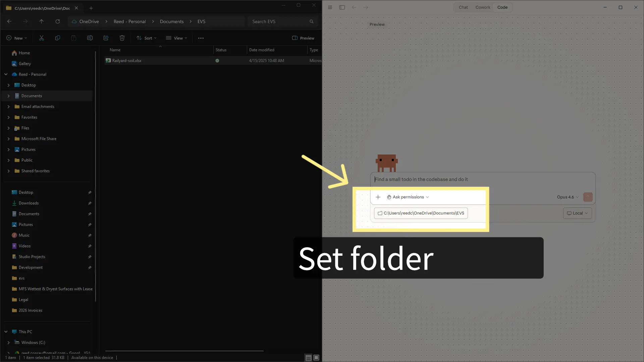Viewport: 644px width, 362px height.
Task: Click the Rename icon in Explorer toolbar
Action: pyautogui.click(x=90, y=38)
